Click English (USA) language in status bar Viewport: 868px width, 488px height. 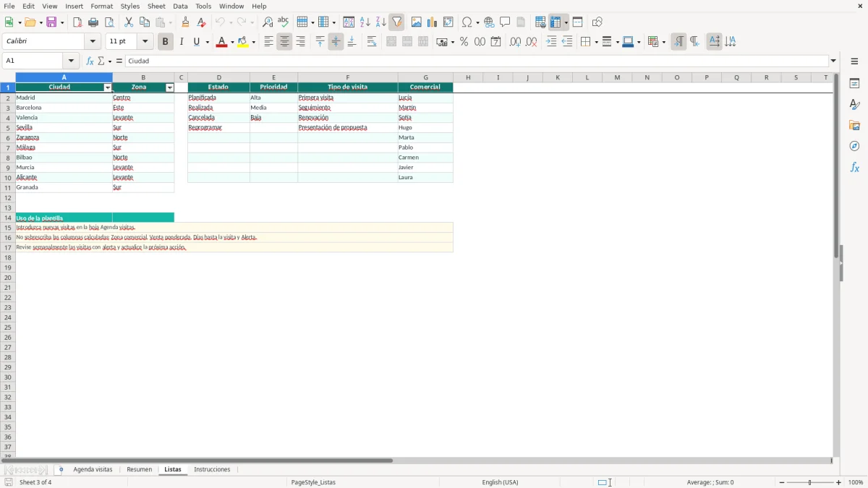point(500,482)
